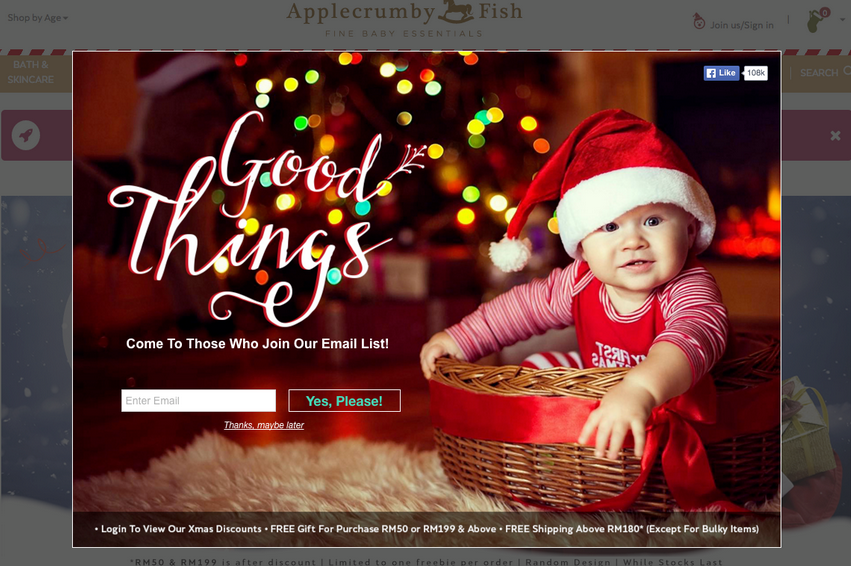
Task: Click the Facebook Like button
Action: click(721, 73)
